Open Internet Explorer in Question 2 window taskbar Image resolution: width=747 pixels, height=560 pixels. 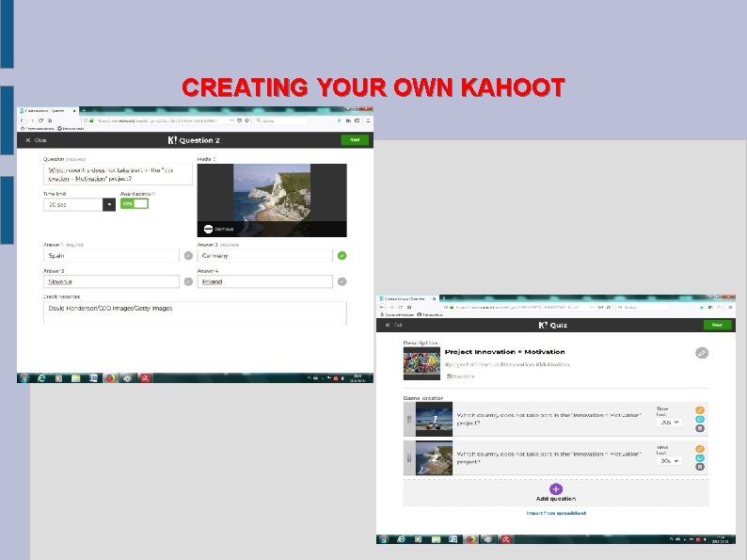coord(41,378)
